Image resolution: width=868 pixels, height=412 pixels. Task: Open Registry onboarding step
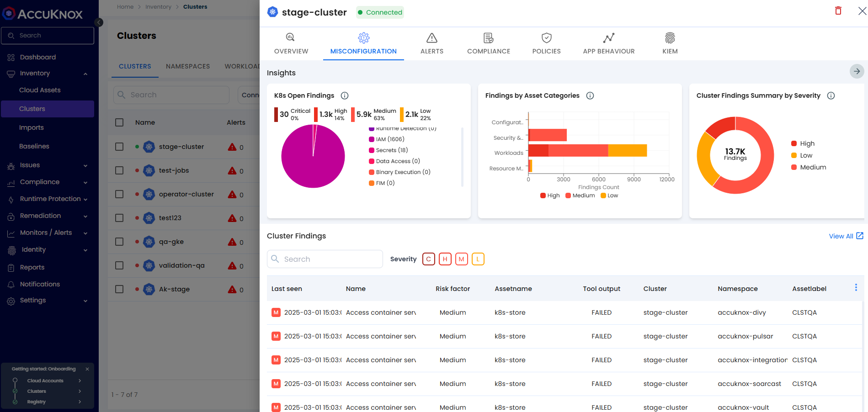(x=48, y=402)
